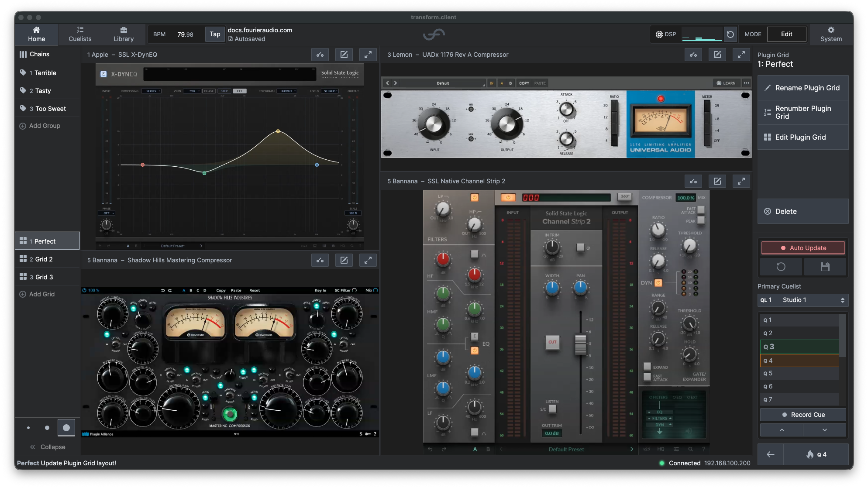868x488 pixels.
Task: Fire cue Q 4 with flame button
Action: [816, 454]
